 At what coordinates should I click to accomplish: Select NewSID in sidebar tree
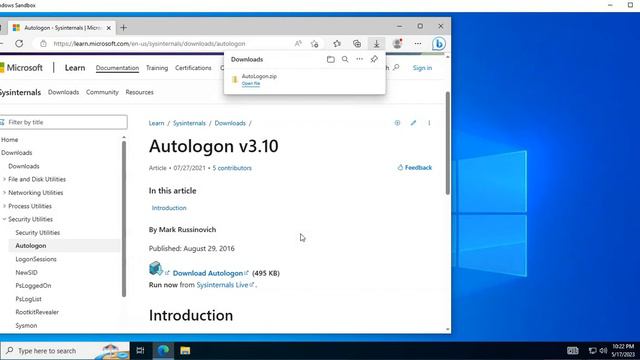[x=27, y=272]
